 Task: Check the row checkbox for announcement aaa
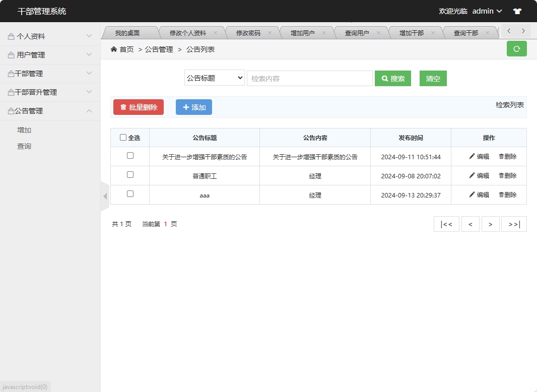pyautogui.click(x=129, y=194)
